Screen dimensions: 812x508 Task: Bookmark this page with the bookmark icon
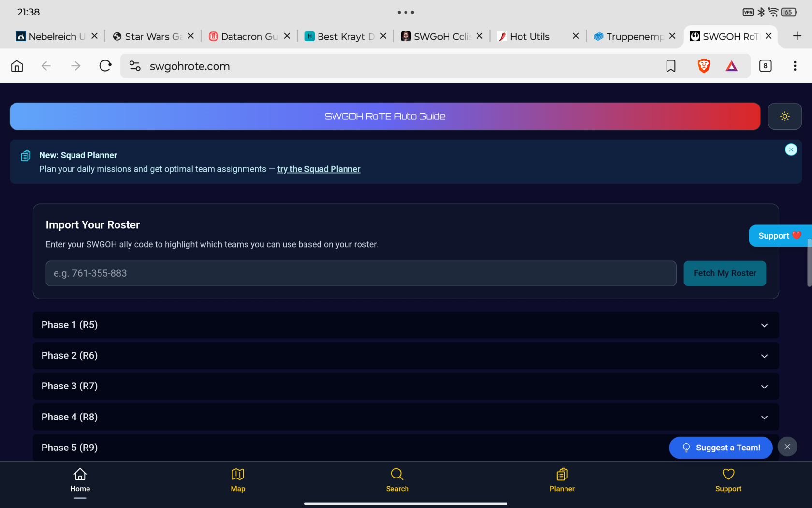coord(671,66)
